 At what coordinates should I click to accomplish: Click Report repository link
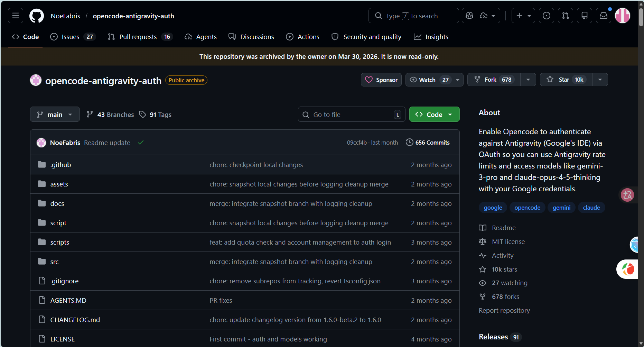point(504,310)
